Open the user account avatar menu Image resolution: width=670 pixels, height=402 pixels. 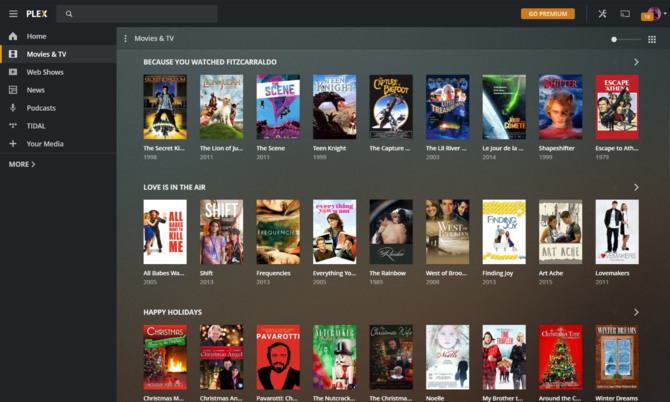(x=654, y=14)
